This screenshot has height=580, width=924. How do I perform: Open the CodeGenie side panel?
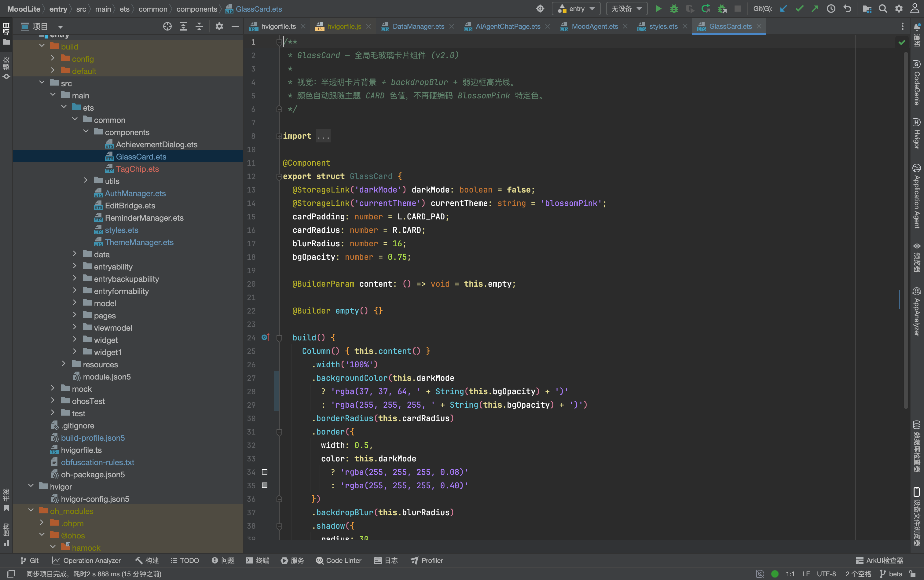point(917,83)
